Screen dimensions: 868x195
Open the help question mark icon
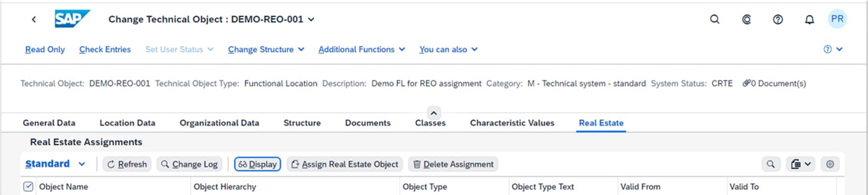pos(778,20)
